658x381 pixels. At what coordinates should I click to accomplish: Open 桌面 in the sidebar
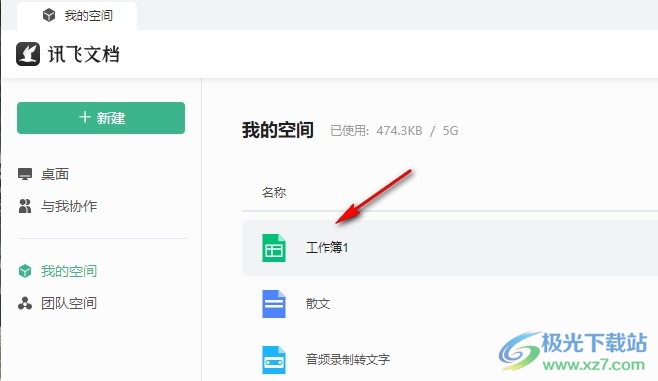(55, 174)
